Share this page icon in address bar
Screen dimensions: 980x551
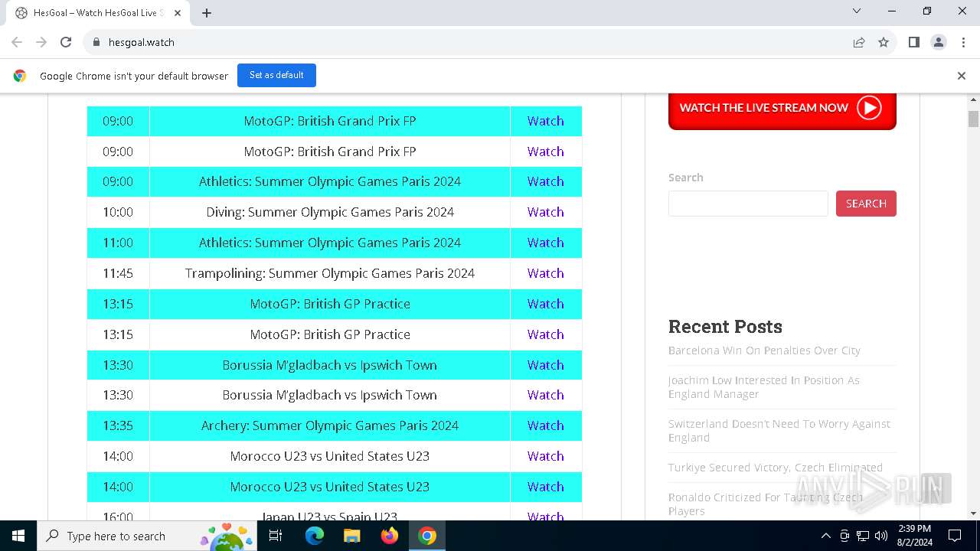[859, 42]
